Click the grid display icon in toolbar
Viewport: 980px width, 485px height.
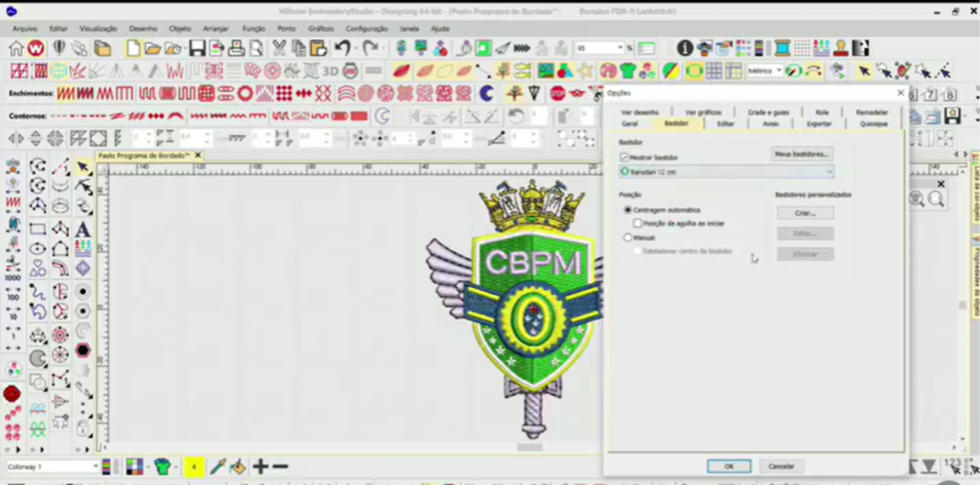pos(714,71)
